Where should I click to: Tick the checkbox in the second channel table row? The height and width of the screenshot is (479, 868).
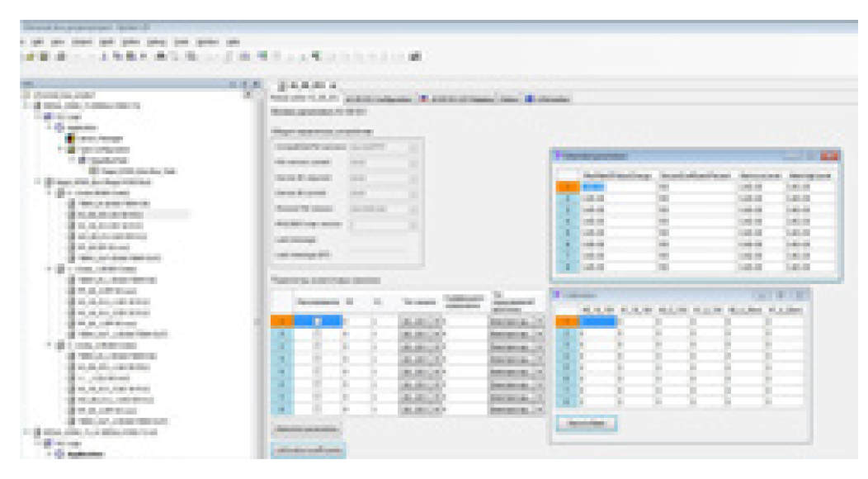pyautogui.click(x=316, y=334)
